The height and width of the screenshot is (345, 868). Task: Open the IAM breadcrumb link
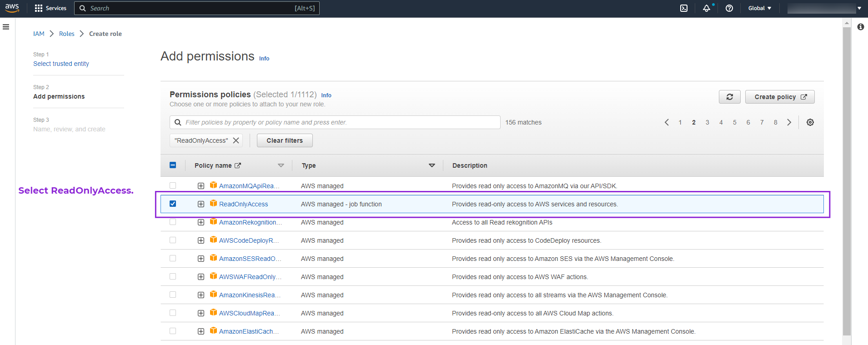click(x=39, y=34)
